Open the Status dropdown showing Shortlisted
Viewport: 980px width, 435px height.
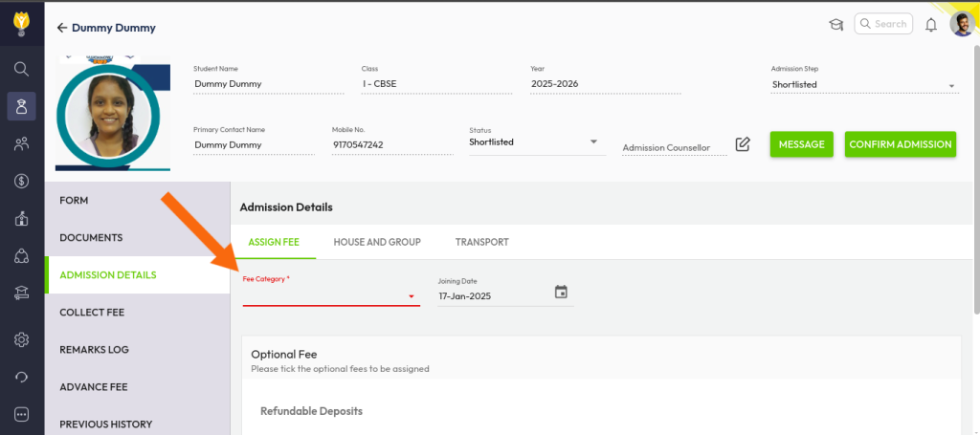[593, 142]
